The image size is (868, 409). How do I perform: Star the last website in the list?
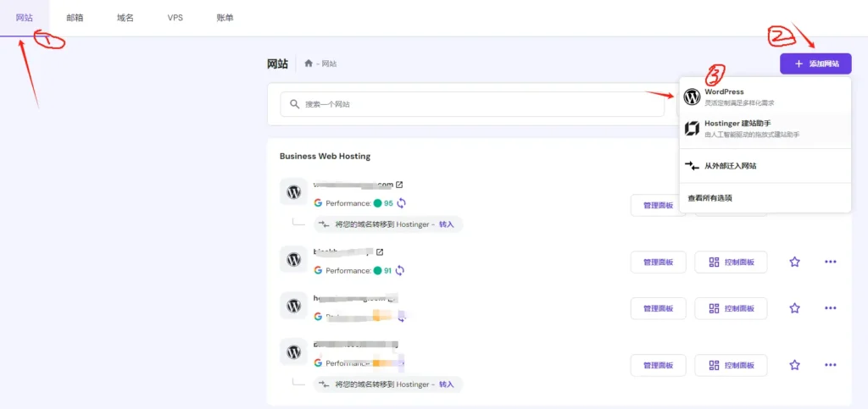(x=794, y=365)
